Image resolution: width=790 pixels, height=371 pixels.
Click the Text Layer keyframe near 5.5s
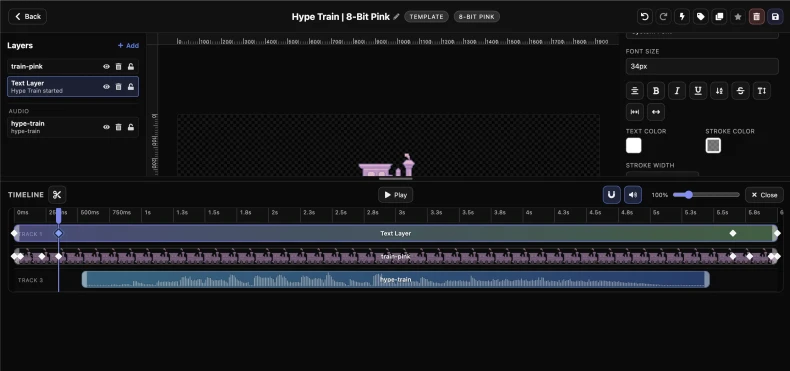[x=733, y=233]
